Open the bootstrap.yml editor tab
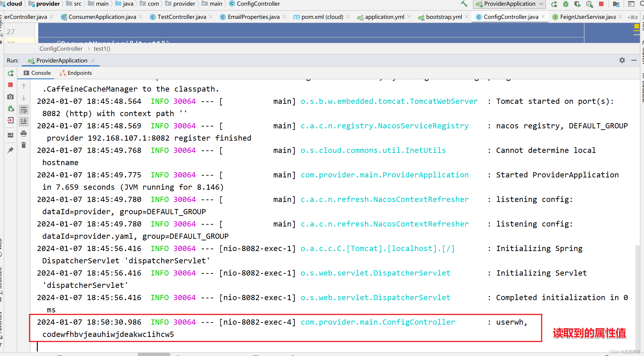644x356 pixels. 443,17
